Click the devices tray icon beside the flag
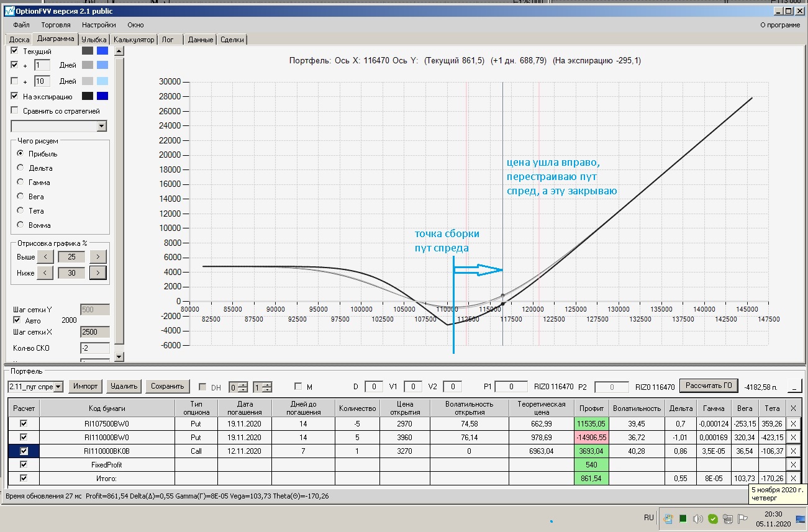 click(x=729, y=518)
